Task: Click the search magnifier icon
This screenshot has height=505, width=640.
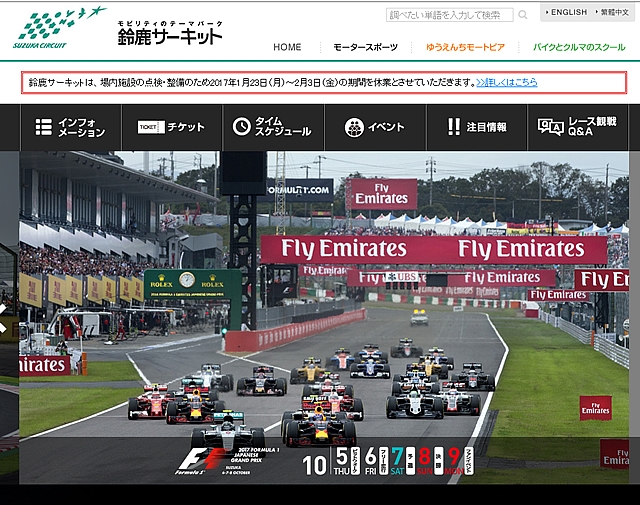Action: point(522,15)
